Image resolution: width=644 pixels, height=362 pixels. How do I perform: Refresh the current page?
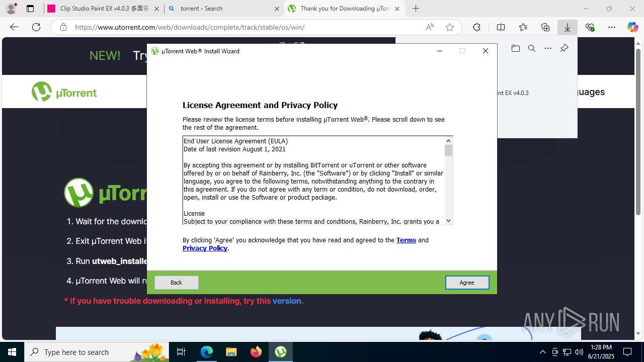point(36,27)
